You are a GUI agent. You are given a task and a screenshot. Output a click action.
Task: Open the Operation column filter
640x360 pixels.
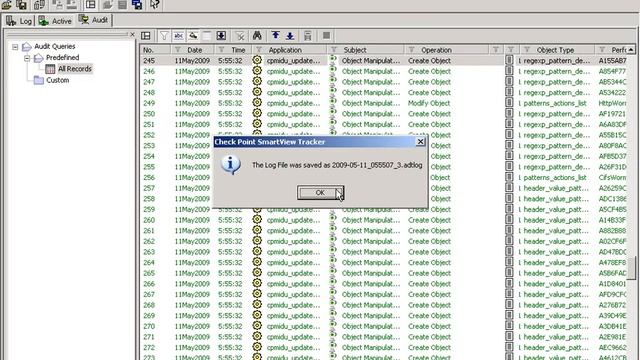pos(411,50)
